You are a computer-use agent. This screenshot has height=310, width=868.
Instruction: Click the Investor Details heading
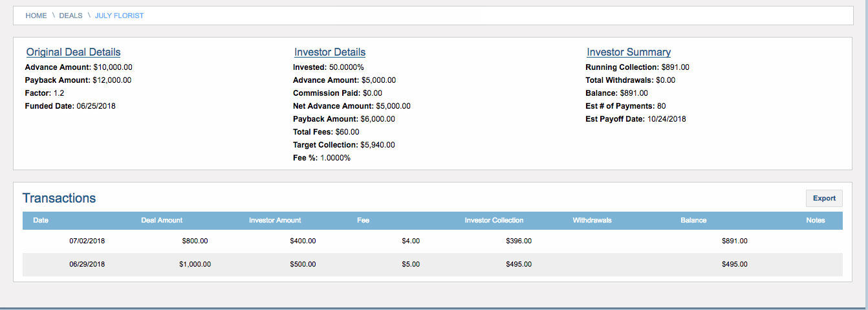click(330, 52)
